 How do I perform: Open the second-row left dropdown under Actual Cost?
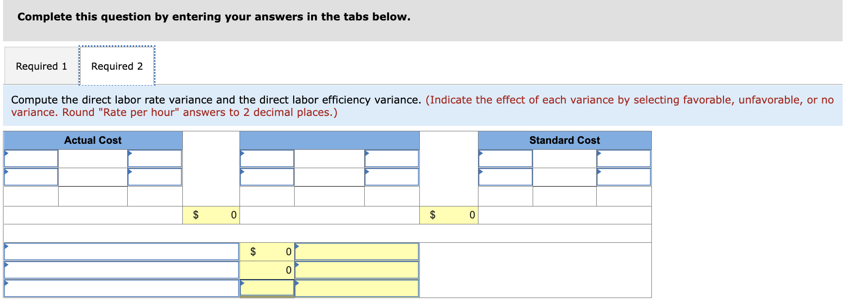tap(30, 176)
